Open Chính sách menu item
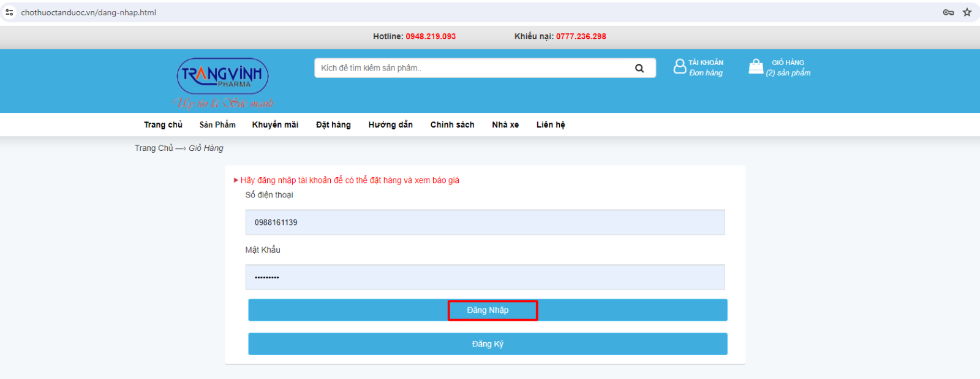980x379 pixels. click(x=452, y=124)
